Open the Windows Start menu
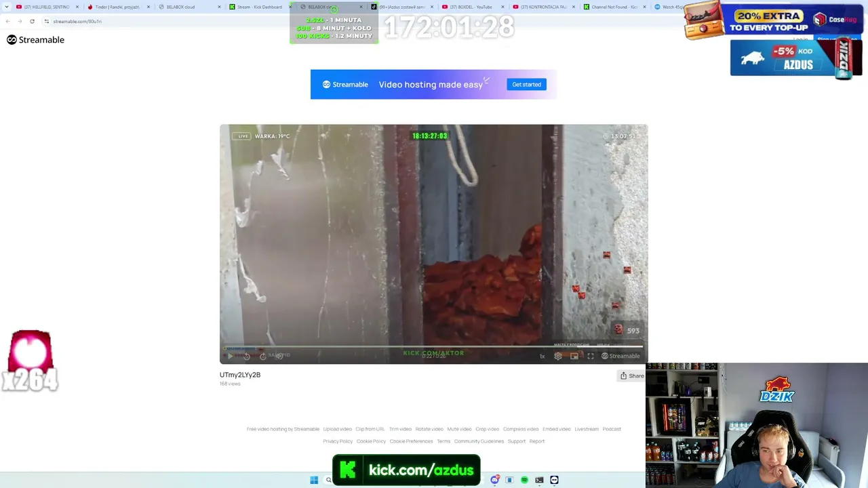The width and height of the screenshot is (868, 488). [x=314, y=480]
